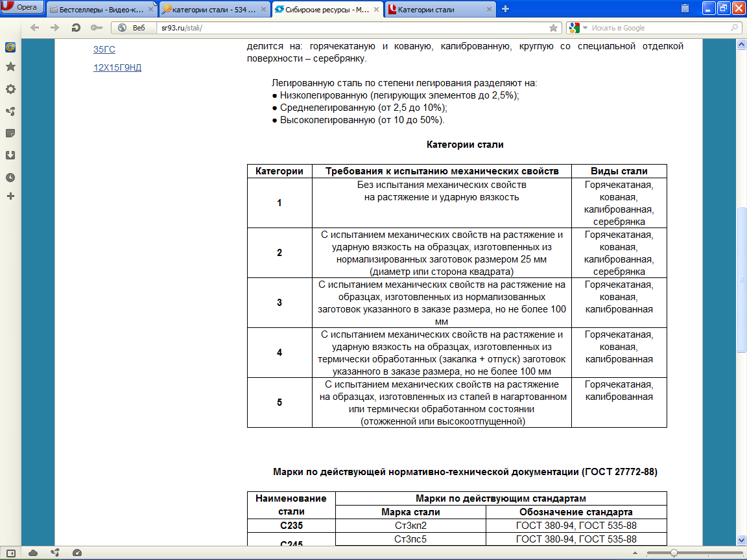The width and height of the screenshot is (747, 560).
Task: Open the downloads panel in sidebar
Action: click(10, 156)
